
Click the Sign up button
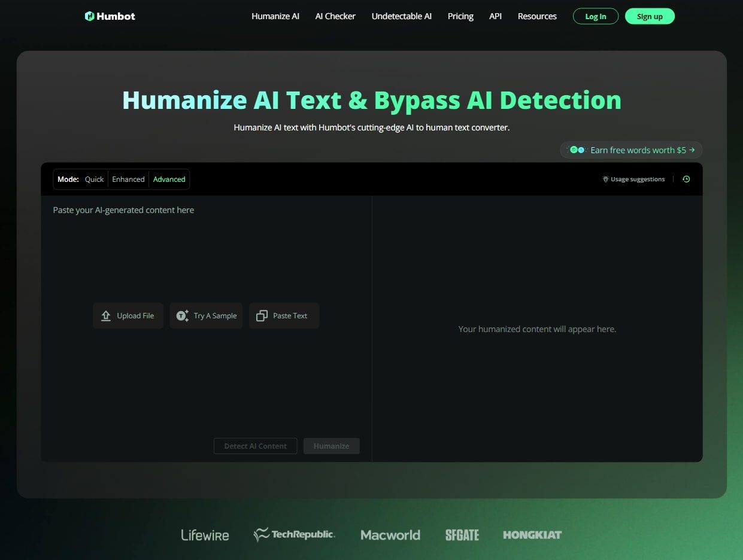[650, 16]
